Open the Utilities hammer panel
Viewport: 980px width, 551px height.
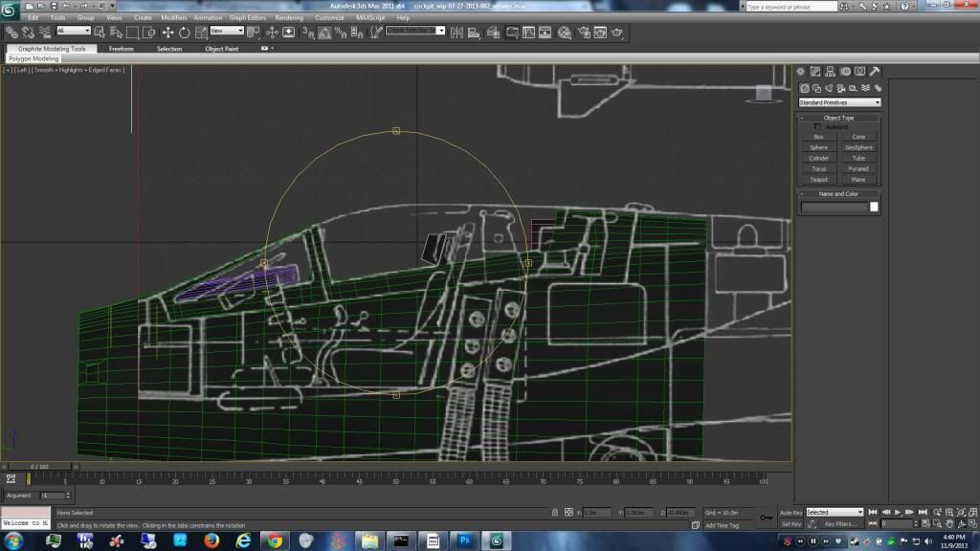[x=875, y=71]
